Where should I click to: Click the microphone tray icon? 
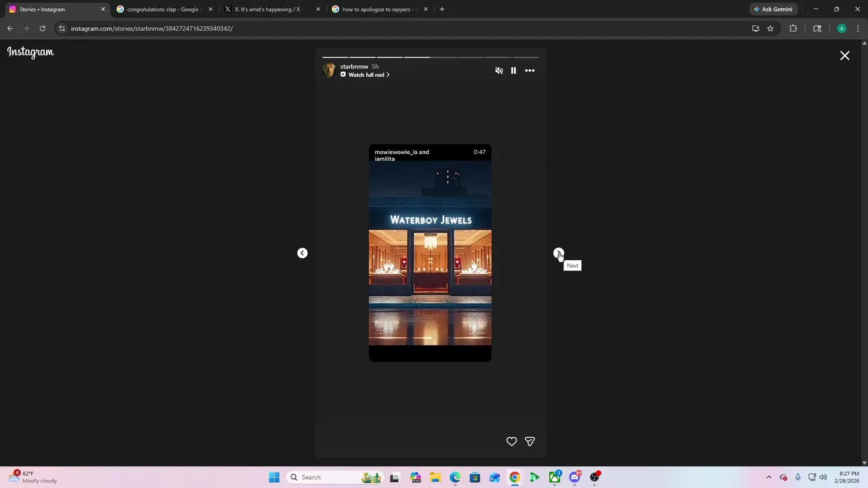pos(798,477)
